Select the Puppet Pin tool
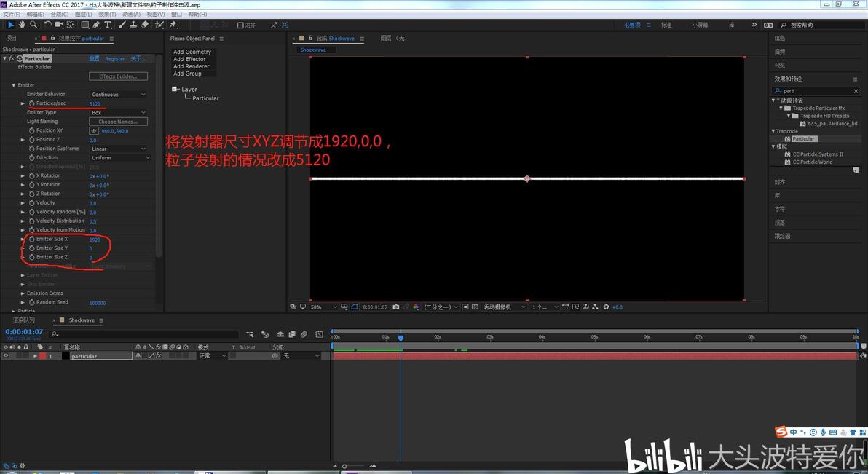 click(x=173, y=25)
